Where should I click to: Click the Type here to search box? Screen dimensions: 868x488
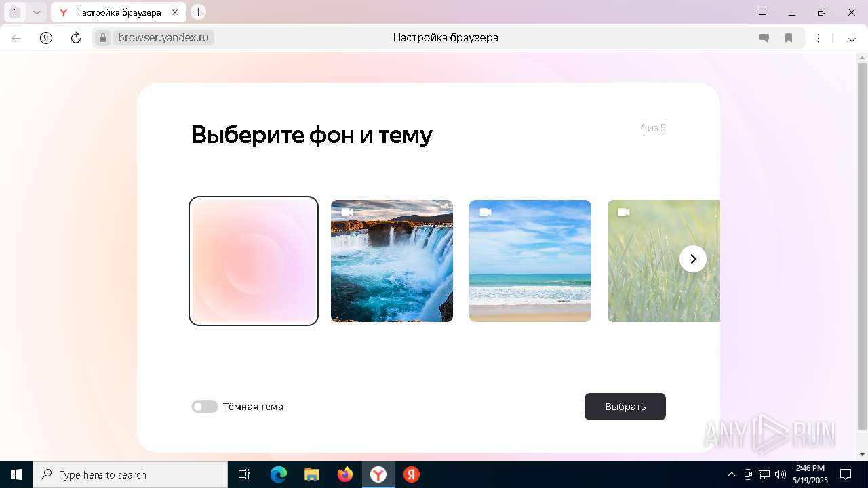point(130,474)
